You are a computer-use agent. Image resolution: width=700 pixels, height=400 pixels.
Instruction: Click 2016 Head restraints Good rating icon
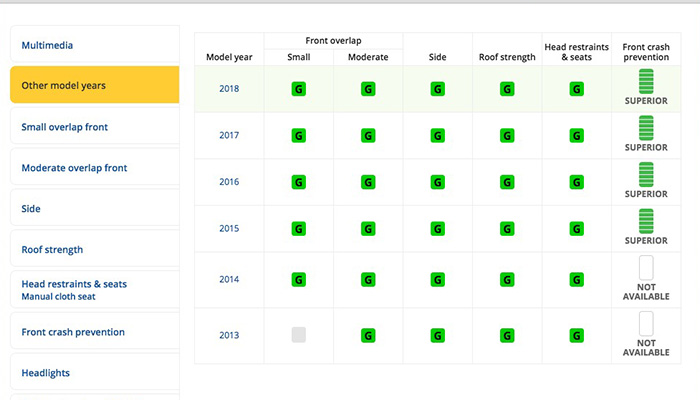[577, 182]
